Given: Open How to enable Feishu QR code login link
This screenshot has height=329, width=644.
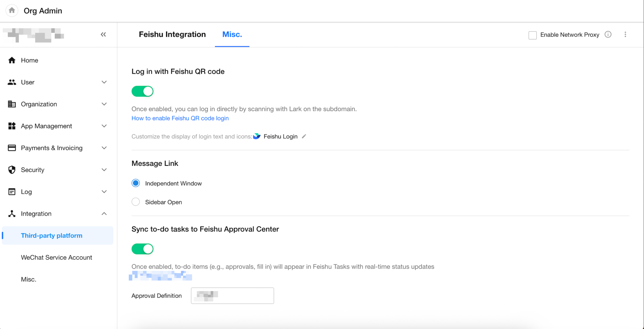Looking at the screenshot, I should (x=180, y=118).
